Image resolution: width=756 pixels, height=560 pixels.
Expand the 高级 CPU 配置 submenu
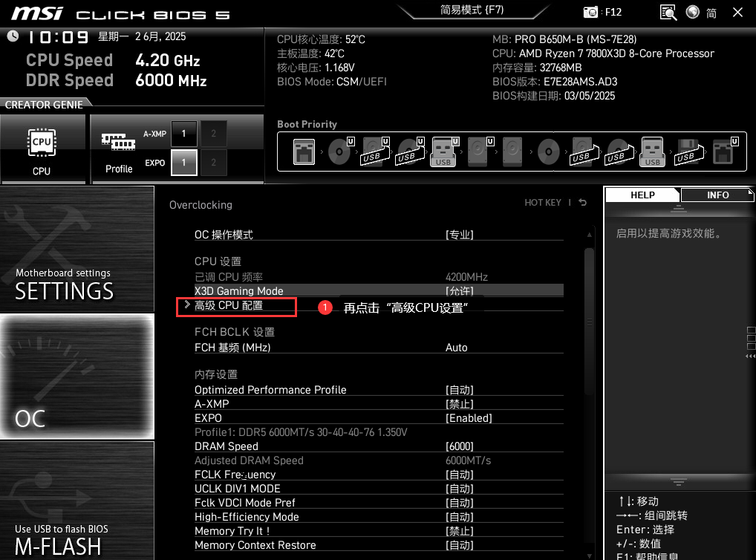(229, 305)
